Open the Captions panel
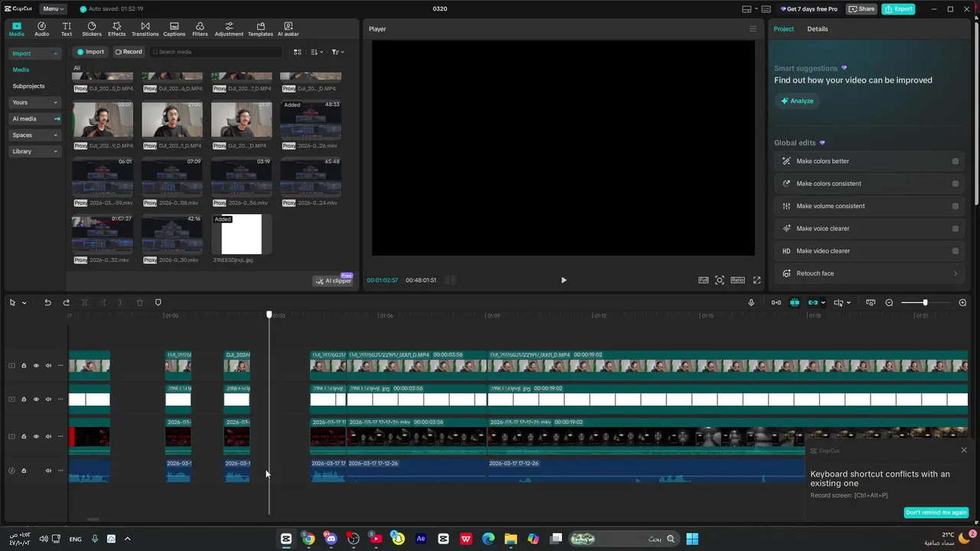Viewport: 980px width, 551px height. click(x=174, y=29)
